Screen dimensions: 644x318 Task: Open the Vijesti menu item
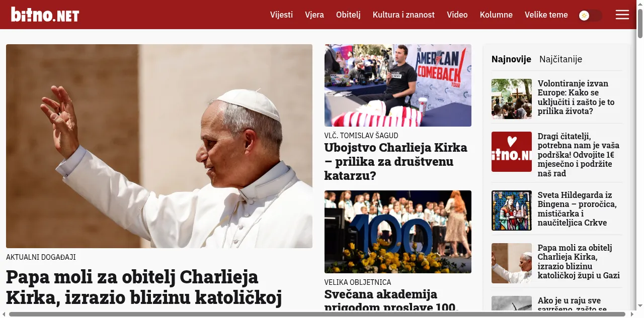click(281, 15)
